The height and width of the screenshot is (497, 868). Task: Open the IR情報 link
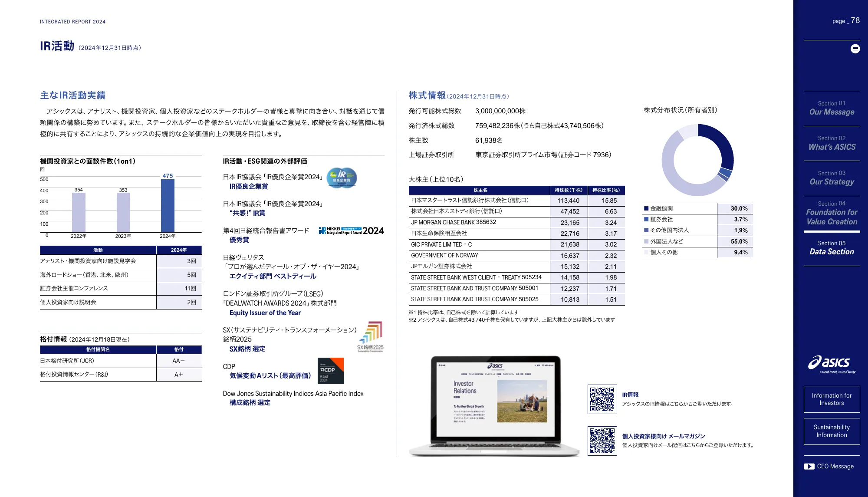(x=630, y=395)
